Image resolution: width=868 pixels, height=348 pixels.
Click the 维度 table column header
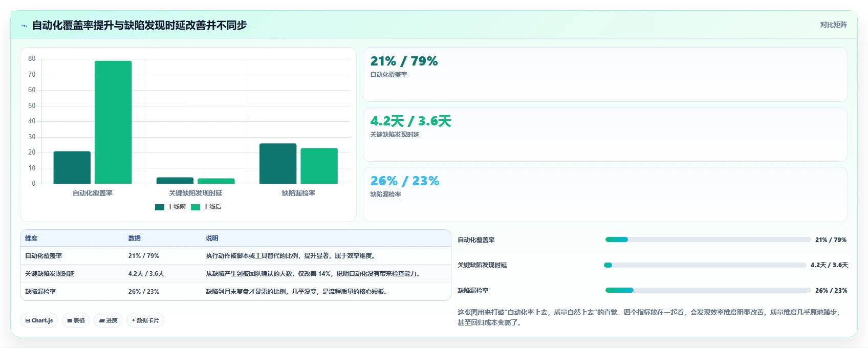click(31, 238)
